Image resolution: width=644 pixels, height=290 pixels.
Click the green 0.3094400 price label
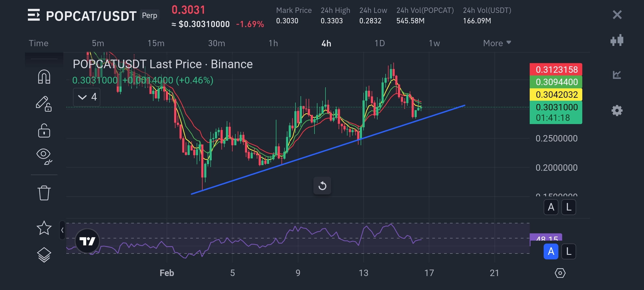(556, 82)
